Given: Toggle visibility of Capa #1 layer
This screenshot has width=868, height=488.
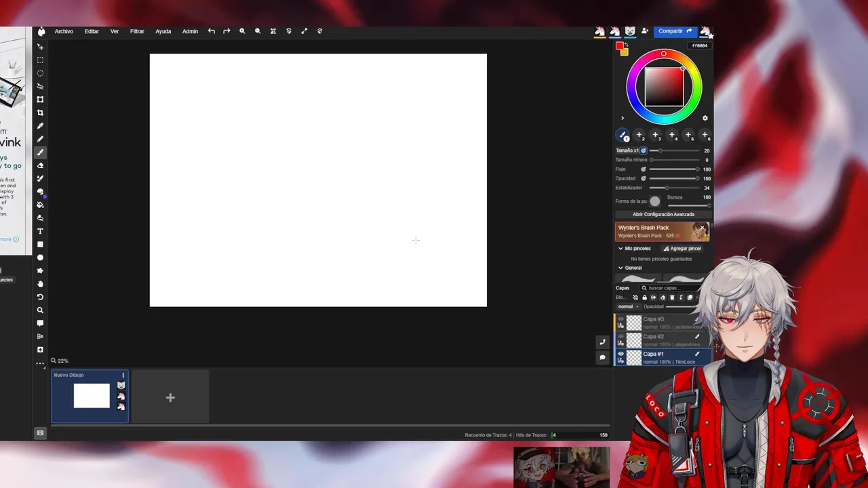Looking at the screenshot, I should pyautogui.click(x=620, y=354).
